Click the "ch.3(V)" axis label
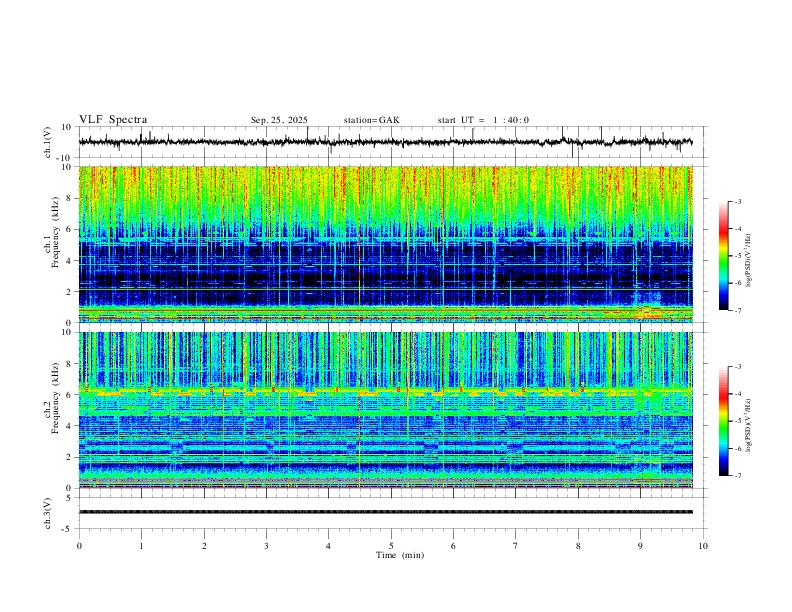792x612 pixels. click(x=48, y=514)
